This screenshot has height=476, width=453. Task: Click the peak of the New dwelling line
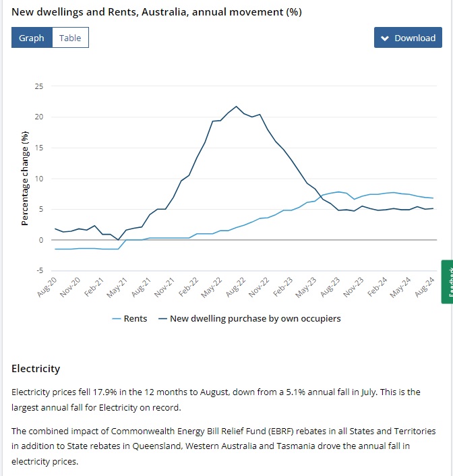pyautogui.click(x=236, y=107)
